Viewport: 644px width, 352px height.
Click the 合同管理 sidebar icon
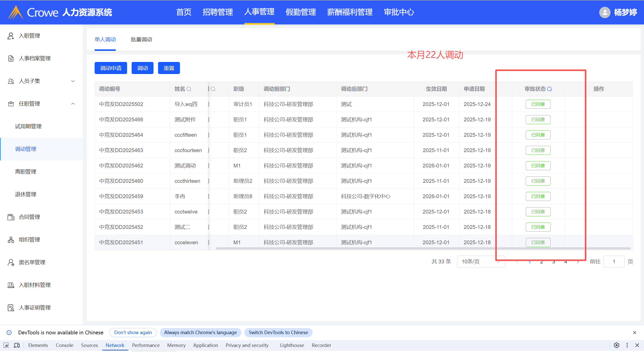pyautogui.click(x=11, y=217)
